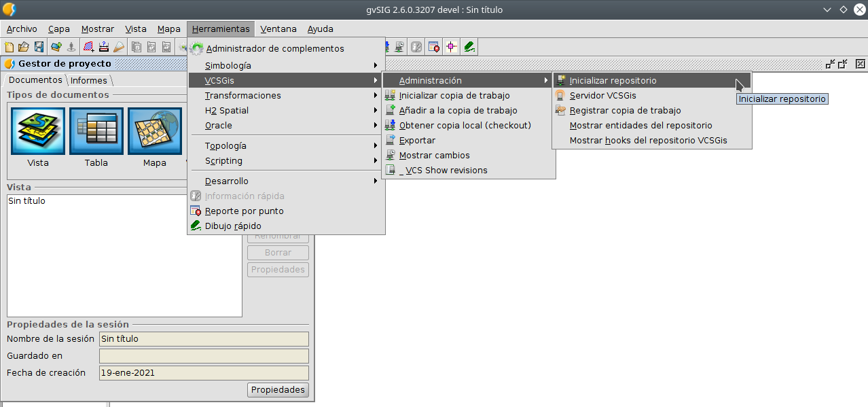Image resolution: width=868 pixels, height=407 pixels.
Task: Click the VCSGis server icon before the info icon
Action: [399, 47]
